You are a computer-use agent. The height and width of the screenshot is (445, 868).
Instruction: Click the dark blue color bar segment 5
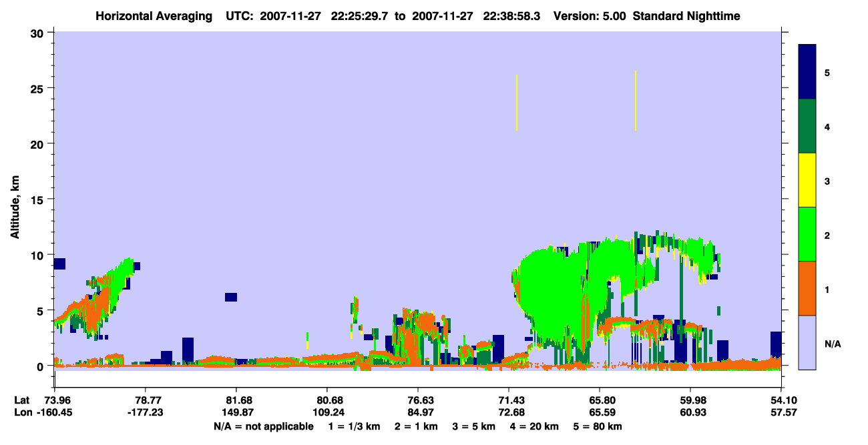pyautogui.click(x=807, y=72)
